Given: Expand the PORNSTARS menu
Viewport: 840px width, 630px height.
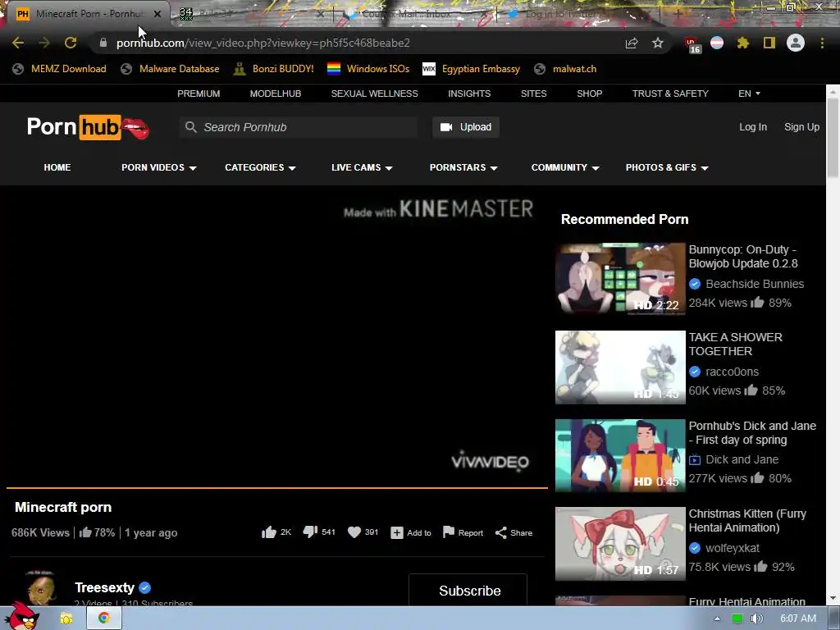Looking at the screenshot, I should click(463, 167).
